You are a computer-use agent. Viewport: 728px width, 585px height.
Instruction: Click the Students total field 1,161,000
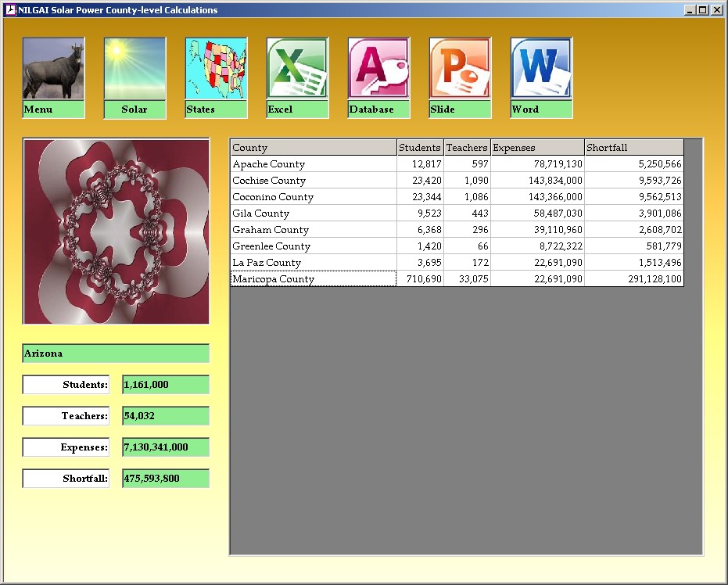coord(166,385)
